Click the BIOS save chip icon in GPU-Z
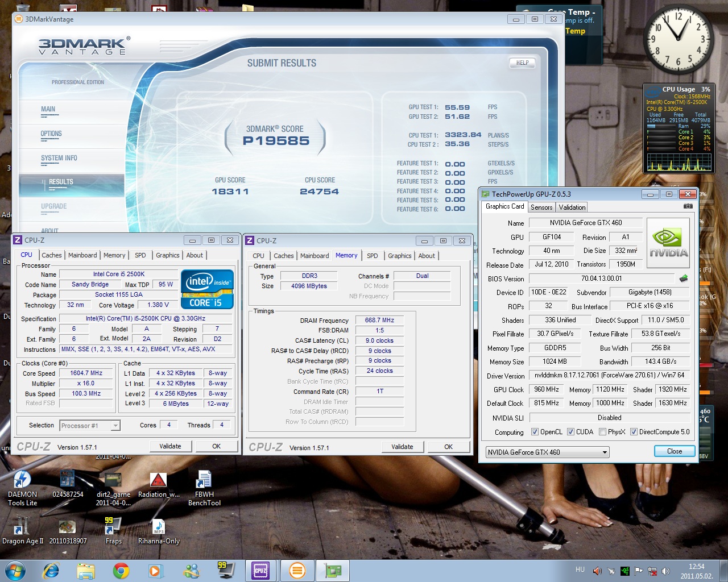Viewport: 728px width, 582px height. click(x=683, y=278)
